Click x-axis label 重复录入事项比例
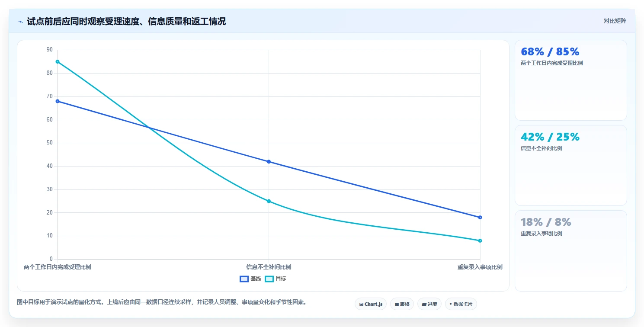 coord(480,267)
